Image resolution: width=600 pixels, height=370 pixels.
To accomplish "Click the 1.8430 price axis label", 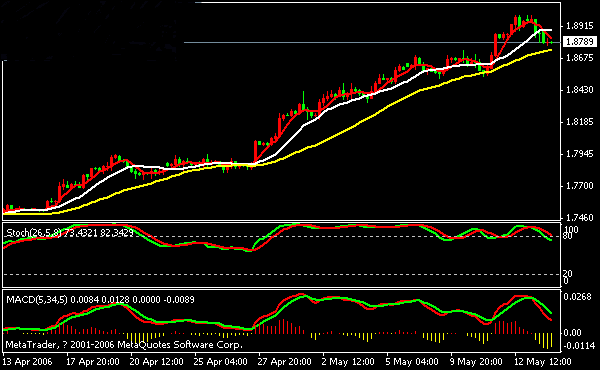I will coord(579,90).
